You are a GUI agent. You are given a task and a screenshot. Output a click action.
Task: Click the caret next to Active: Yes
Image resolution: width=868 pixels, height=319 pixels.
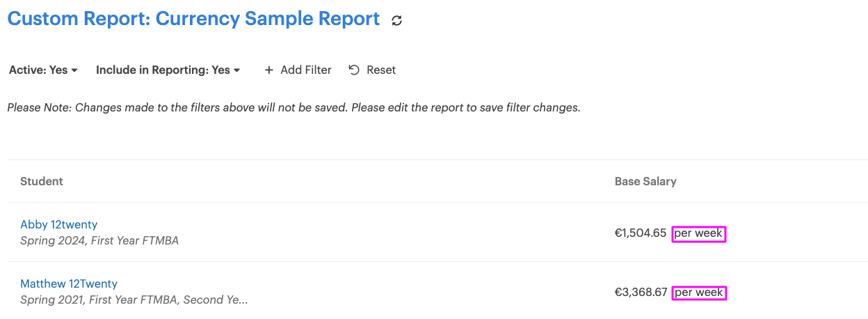click(74, 70)
